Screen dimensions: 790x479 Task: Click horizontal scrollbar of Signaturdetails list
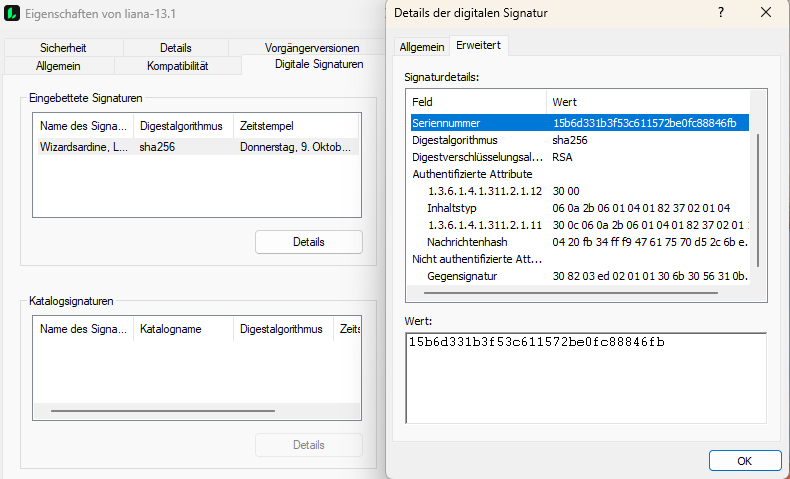(x=570, y=293)
